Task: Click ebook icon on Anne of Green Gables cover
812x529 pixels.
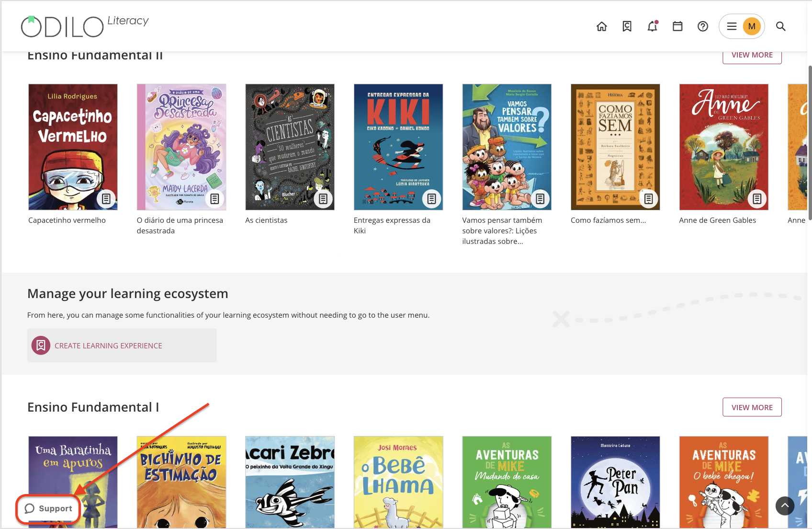Action: (757, 198)
